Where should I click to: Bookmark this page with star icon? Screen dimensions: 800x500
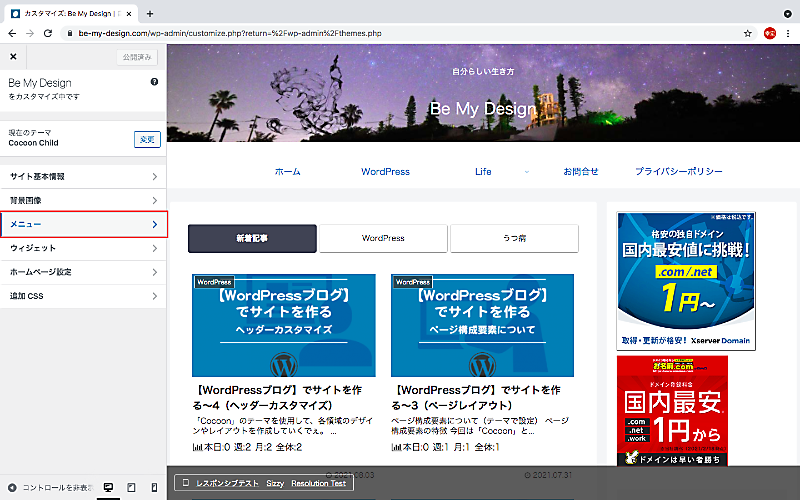coord(747,33)
